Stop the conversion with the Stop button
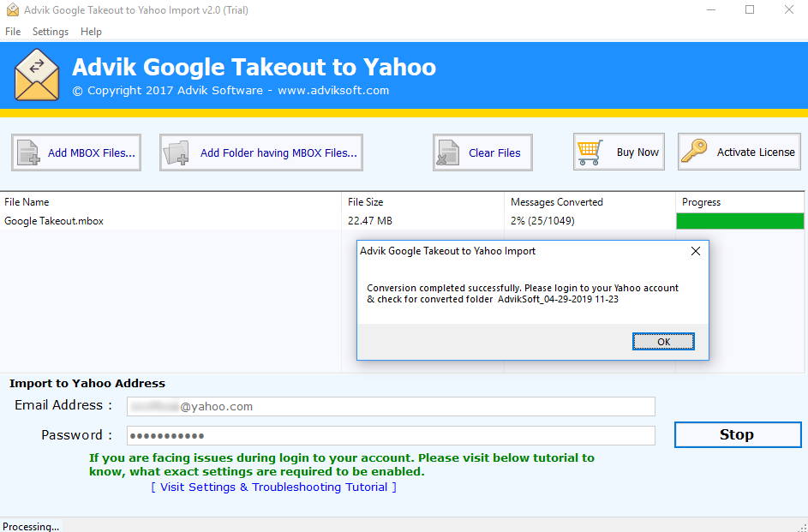The width and height of the screenshot is (808, 532). (x=738, y=434)
